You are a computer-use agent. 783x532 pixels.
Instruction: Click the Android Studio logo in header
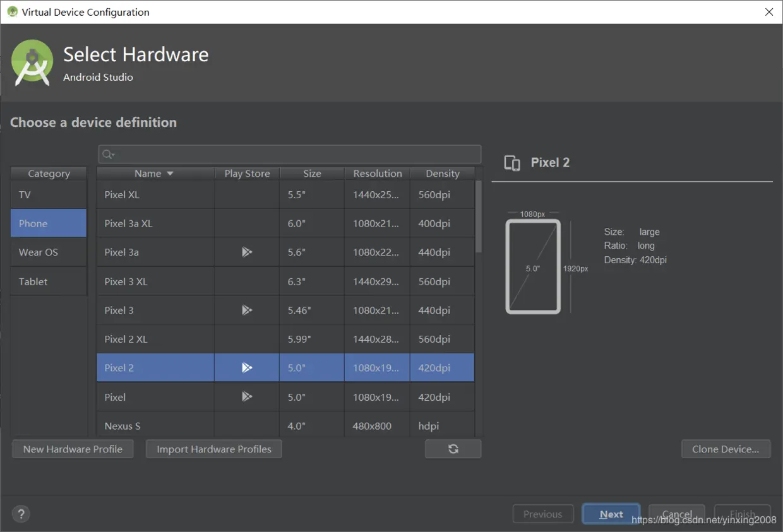coord(32,62)
